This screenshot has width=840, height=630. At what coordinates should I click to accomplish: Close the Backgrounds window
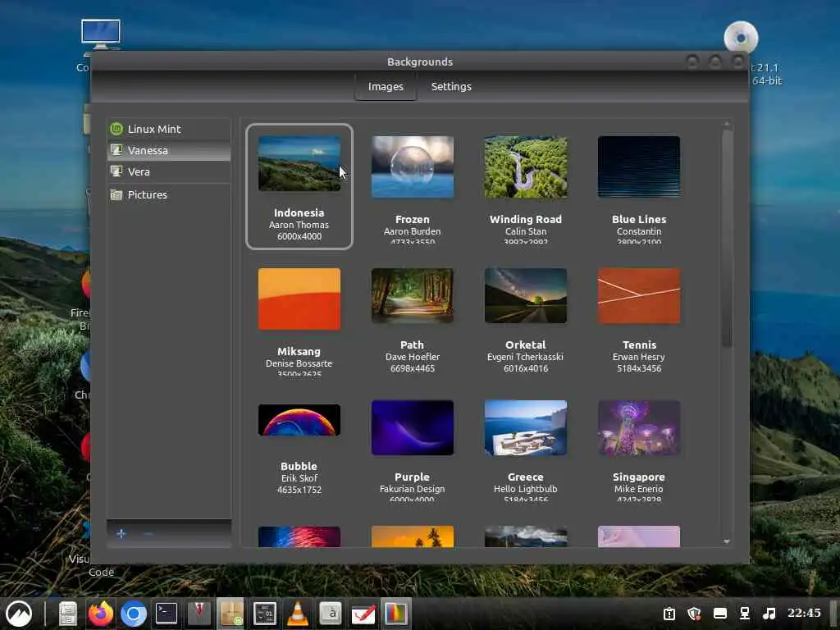click(x=738, y=62)
